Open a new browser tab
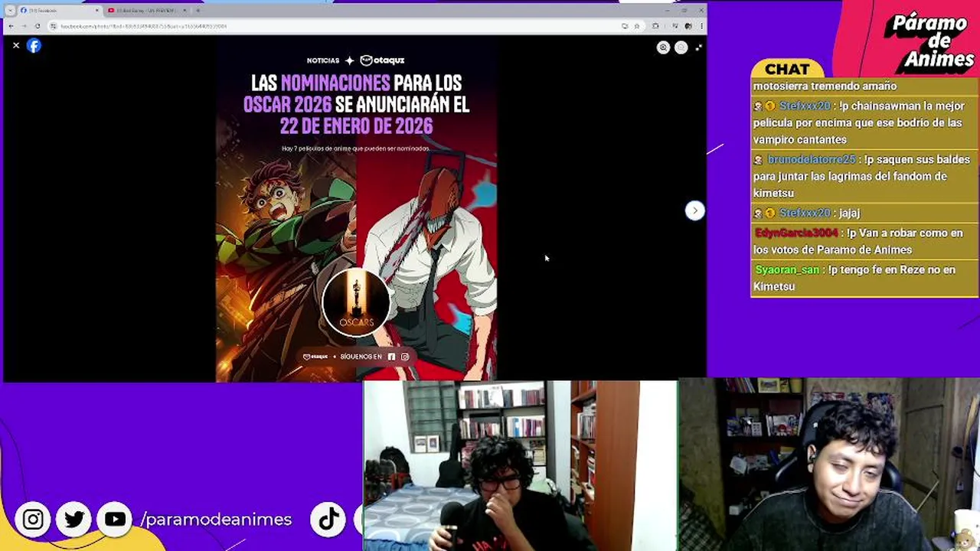Viewport: 980px width, 551px height. click(x=198, y=11)
